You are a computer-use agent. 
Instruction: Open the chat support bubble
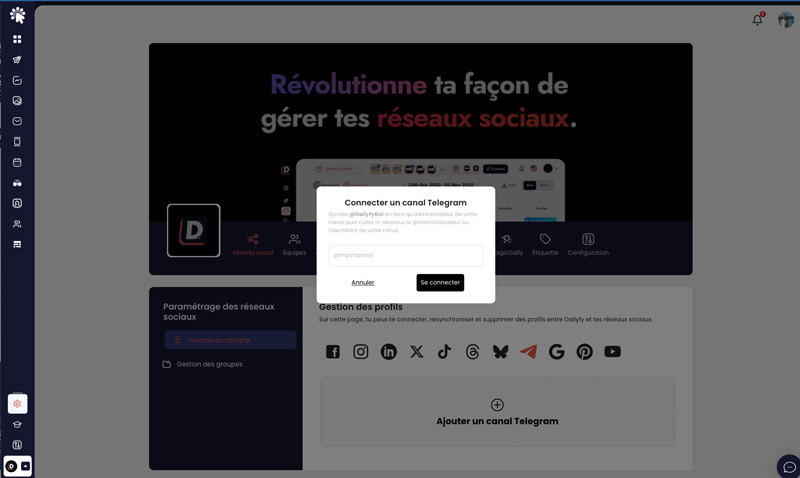(x=789, y=466)
